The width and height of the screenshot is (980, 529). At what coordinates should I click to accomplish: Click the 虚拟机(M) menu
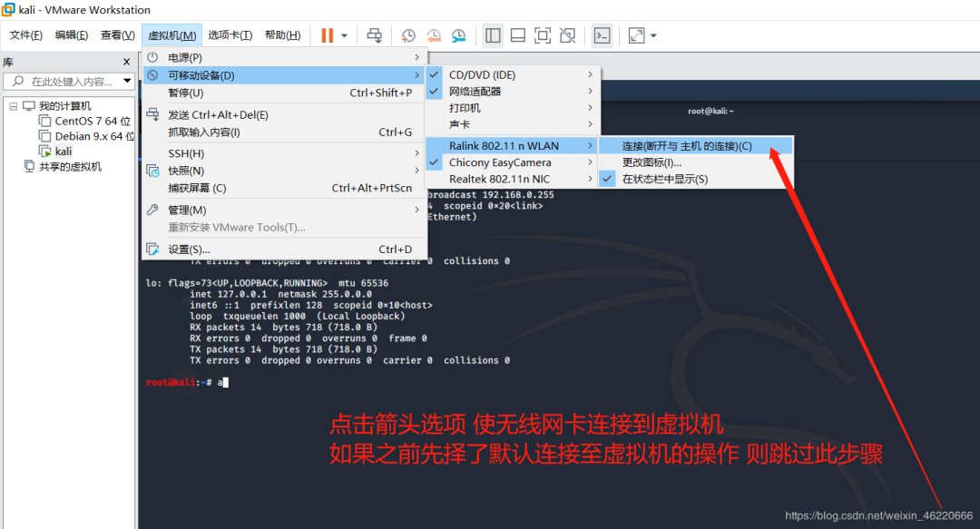coord(171,35)
